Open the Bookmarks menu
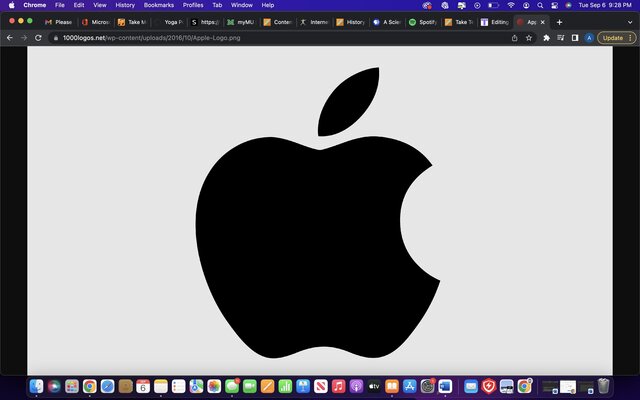 pyautogui.click(x=159, y=5)
